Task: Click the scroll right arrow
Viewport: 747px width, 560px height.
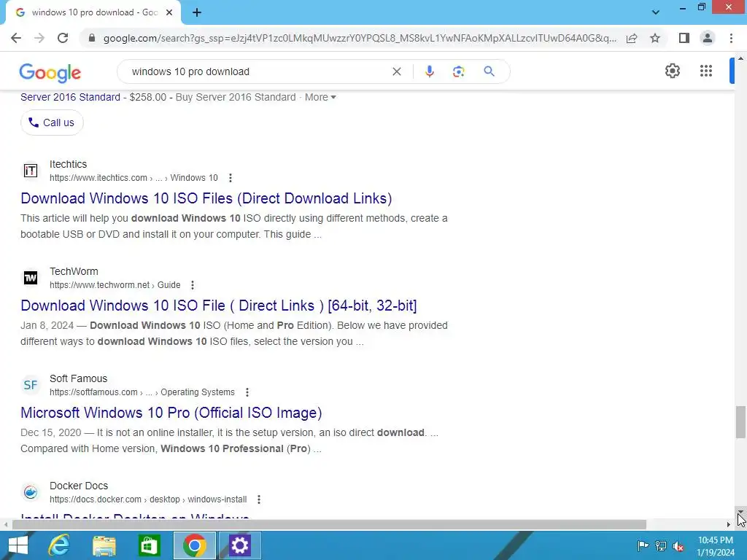Action: [x=728, y=524]
